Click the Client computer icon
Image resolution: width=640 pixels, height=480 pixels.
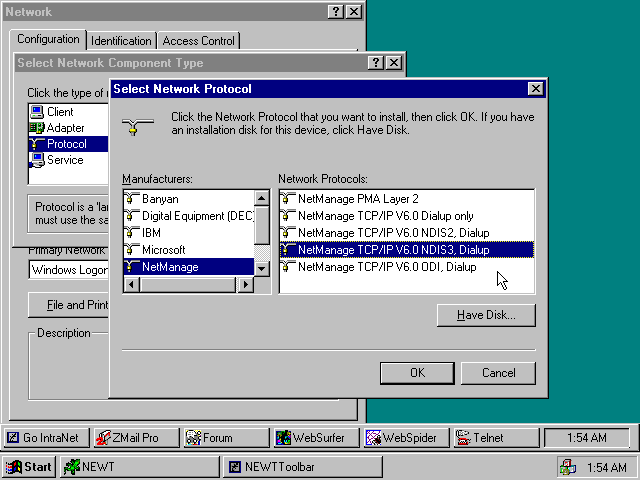pos(37,112)
